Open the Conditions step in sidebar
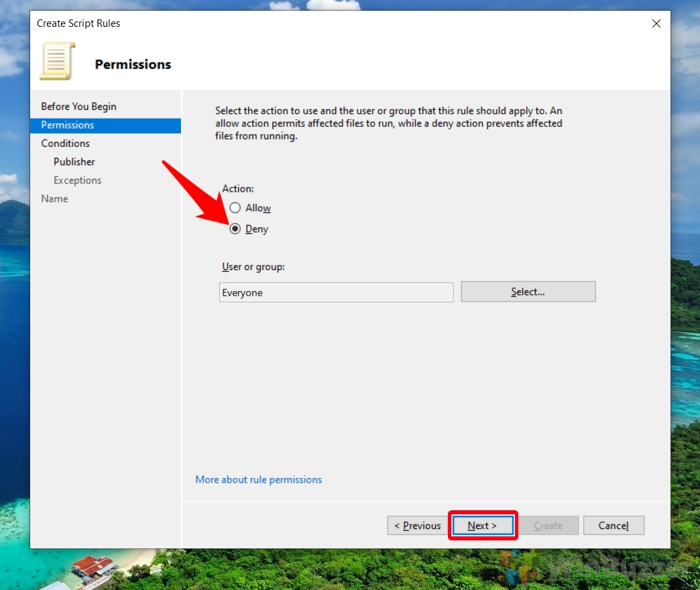This screenshot has height=590, width=700. (x=65, y=143)
